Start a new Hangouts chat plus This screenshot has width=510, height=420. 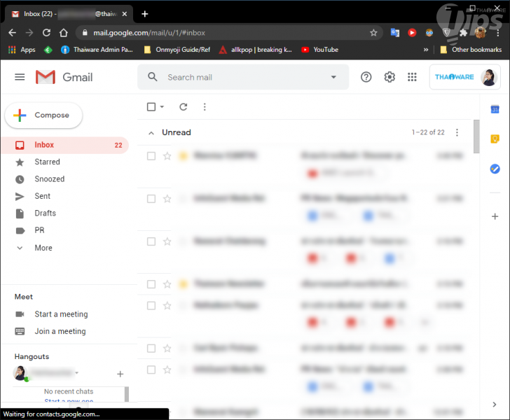[x=120, y=374]
